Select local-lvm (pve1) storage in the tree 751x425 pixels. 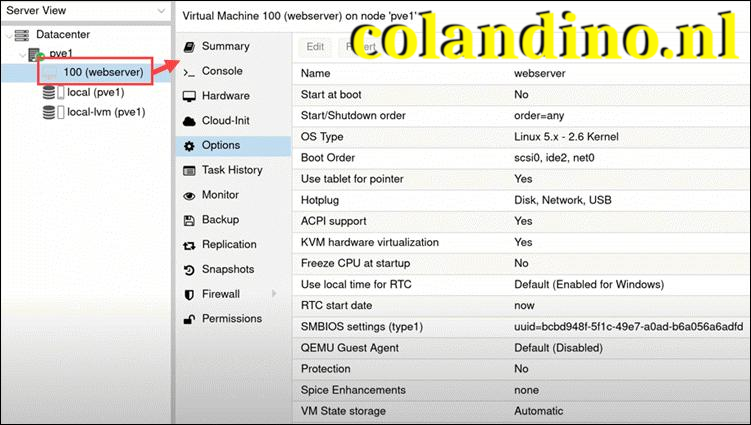pyautogui.click(x=106, y=112)
